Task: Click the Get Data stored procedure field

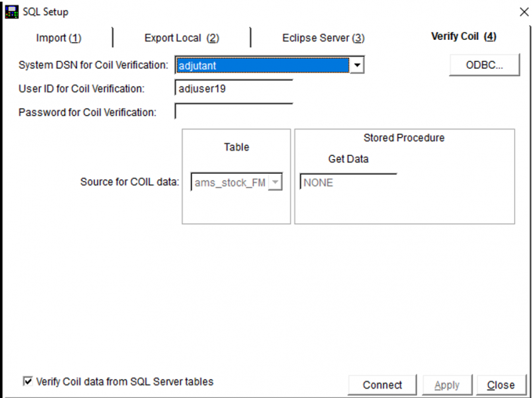Action: point(348,182)
